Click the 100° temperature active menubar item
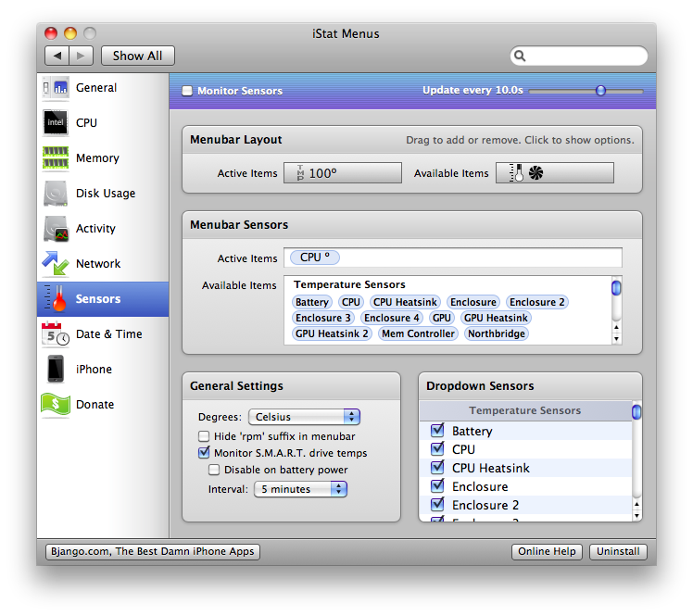Screen dimensions: 693x616 pos(318,173)
